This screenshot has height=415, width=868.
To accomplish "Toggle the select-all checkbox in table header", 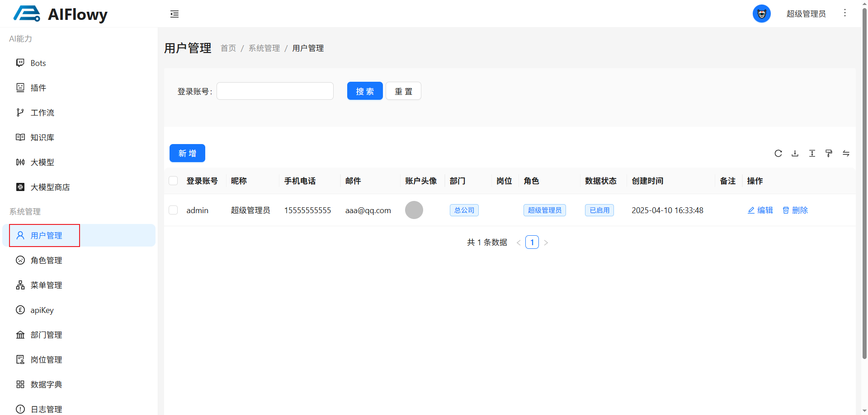I will (173, 181).
